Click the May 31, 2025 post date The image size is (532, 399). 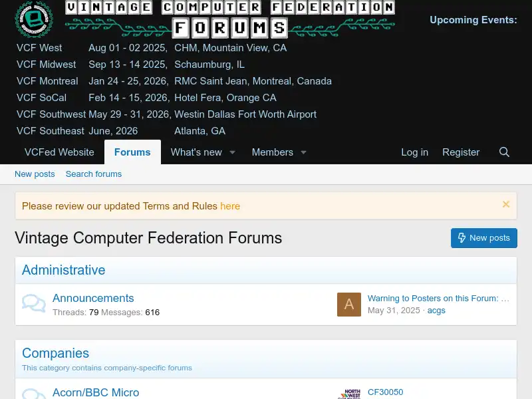tap(394, 311)
